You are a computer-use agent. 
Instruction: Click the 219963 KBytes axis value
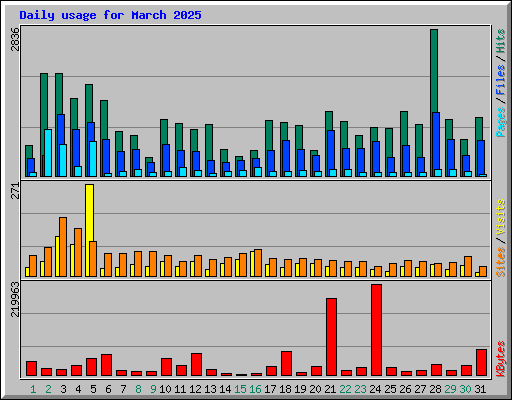point(15,299)
